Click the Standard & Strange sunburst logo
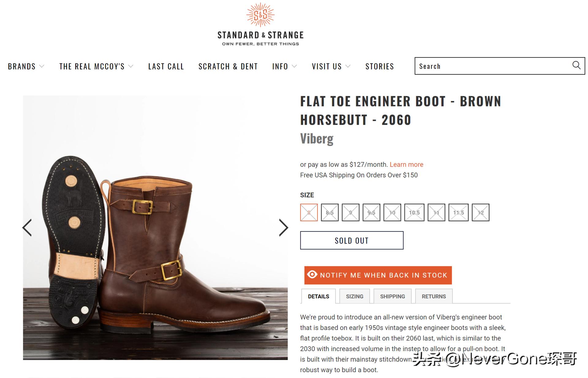Viewport: 588px width, 378px height. 260,15
